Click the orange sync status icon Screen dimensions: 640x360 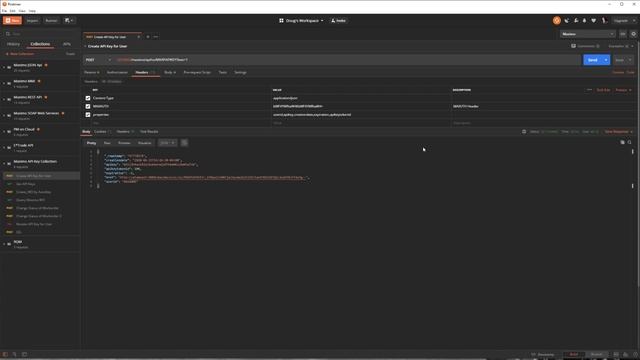click(557, 20)
